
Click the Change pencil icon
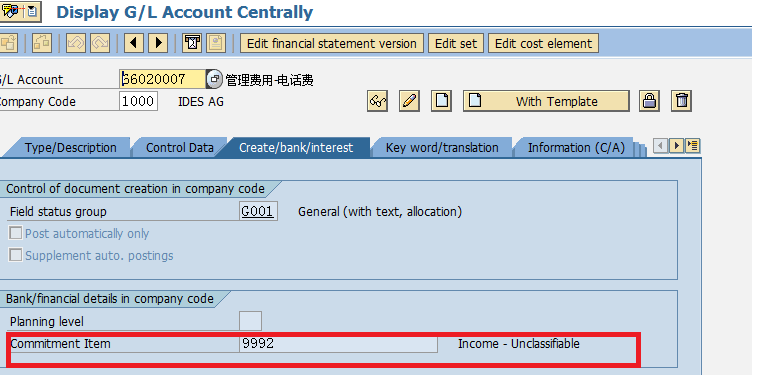[409, 101]
